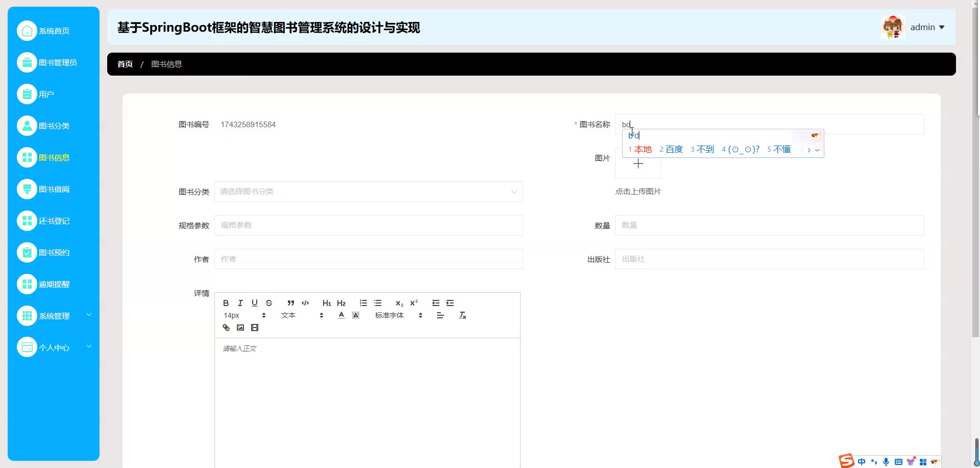Focus the 图书名称 input field
Screen dimensions: 980x468
coord(769,124)
